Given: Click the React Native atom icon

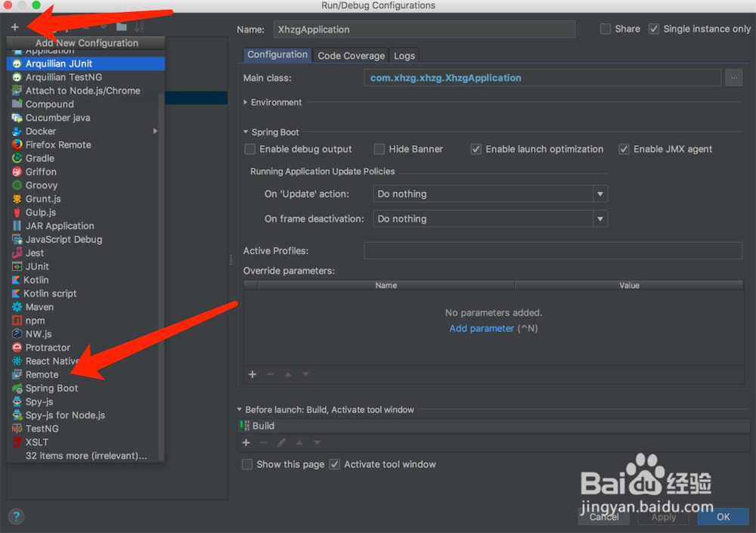Looking at the screenshot, I should tap(17, 361).
